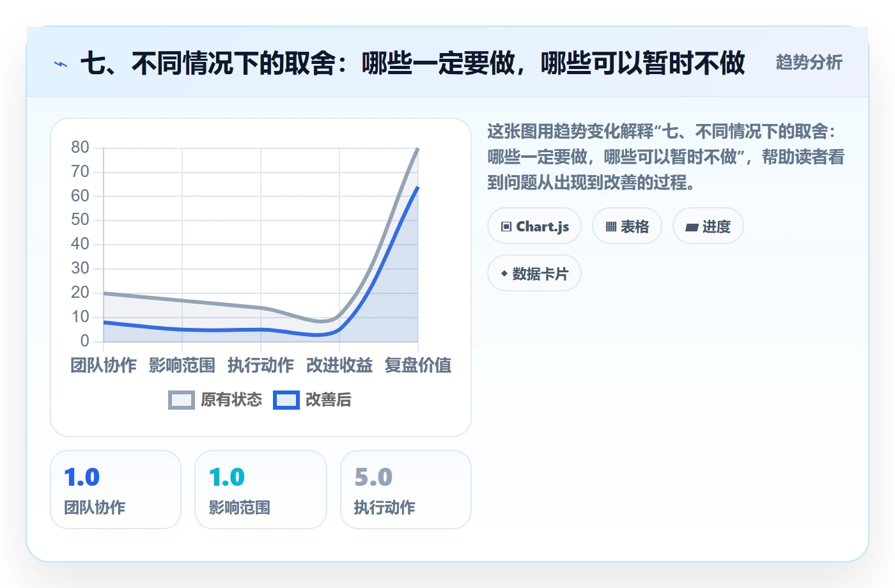Image resolution: width=895 pixels, height=588 pixels.
Task: Click the bar icon in the 进度 tag
Action: pyautogui.click(x=692, y=227)
